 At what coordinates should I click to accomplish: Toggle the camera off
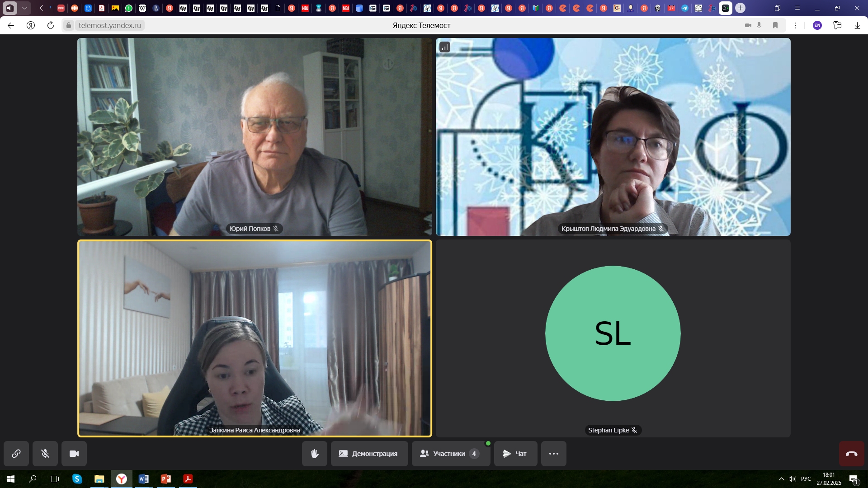point(74,454)
